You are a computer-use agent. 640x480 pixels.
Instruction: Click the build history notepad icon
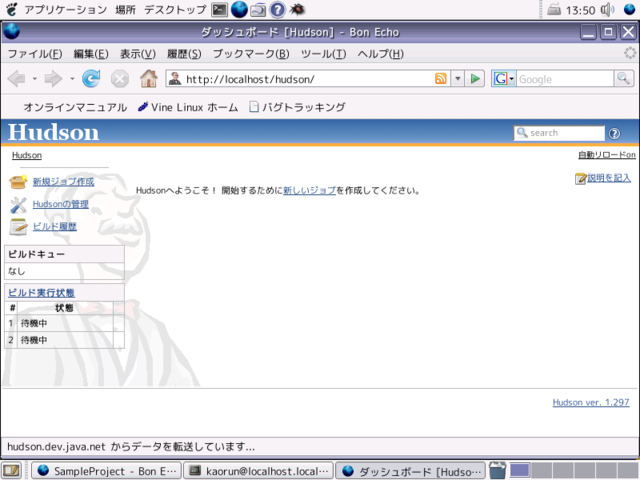click(18, 227)
